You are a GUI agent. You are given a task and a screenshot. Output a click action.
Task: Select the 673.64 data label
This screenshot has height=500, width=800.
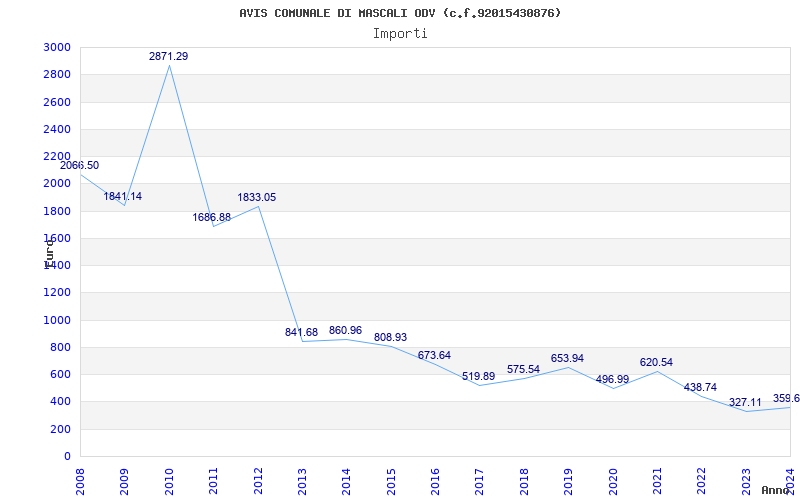point(434,356)
